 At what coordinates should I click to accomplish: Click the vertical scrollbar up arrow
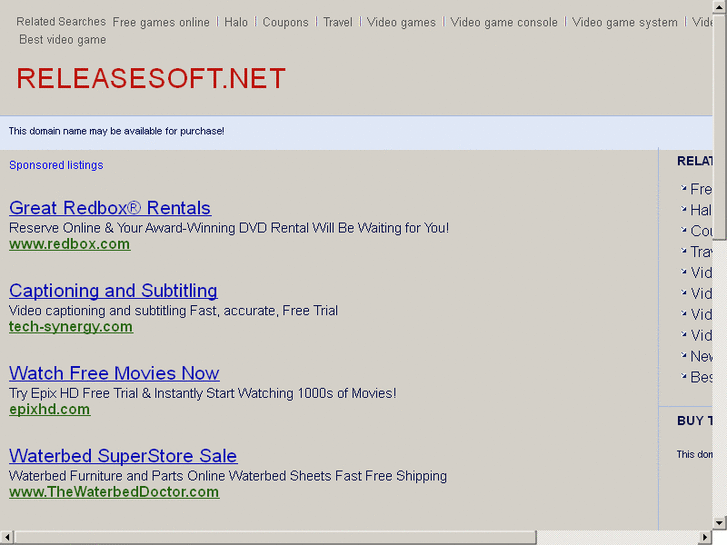[720, 6]
